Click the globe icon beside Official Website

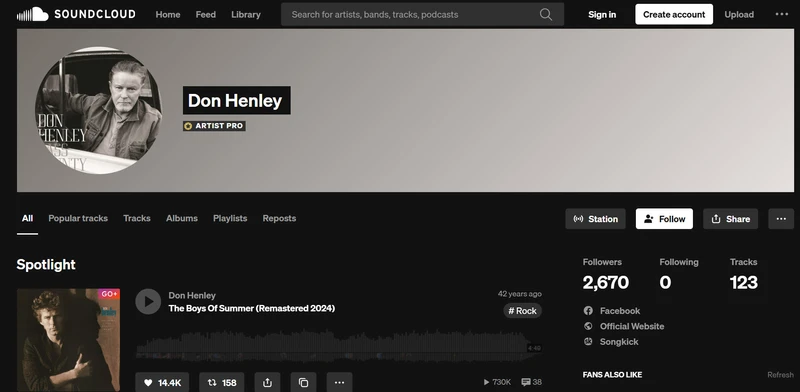[588, 326]
